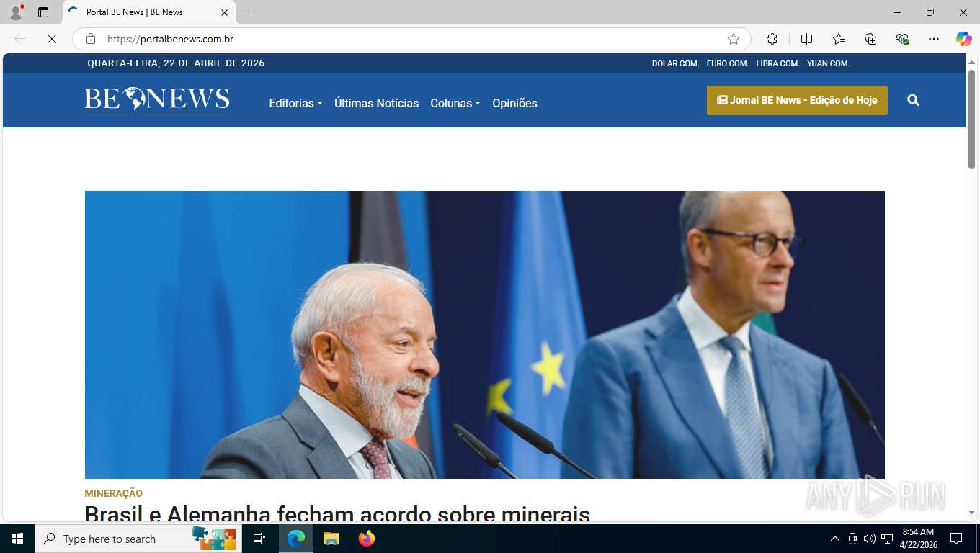Click DOLAR COM. currency link
980x553 pixels.
click(675, 63)
